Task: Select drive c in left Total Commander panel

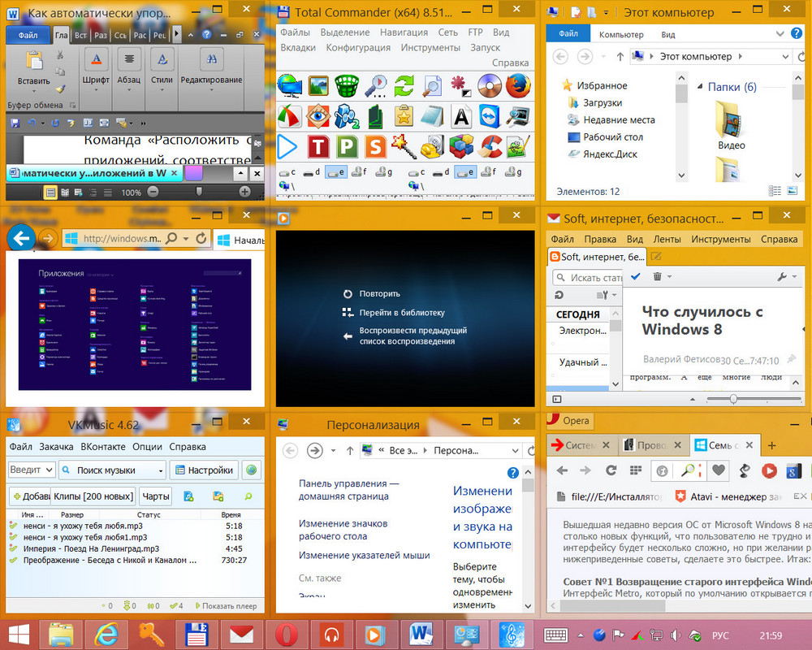Action: click(287, 172)
